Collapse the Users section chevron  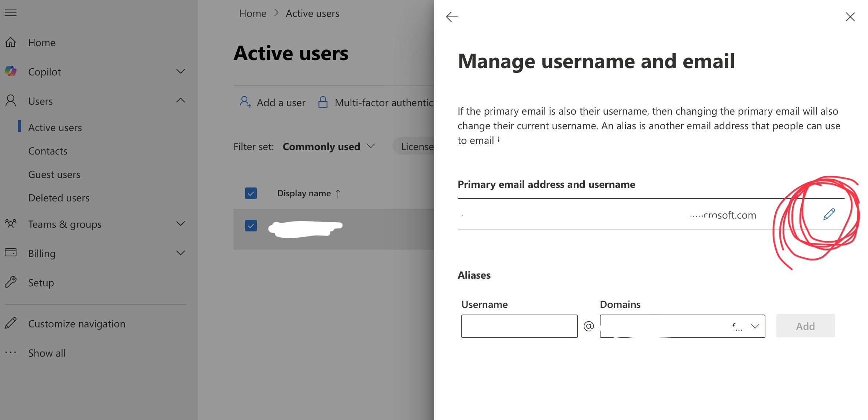click(x=181, y=100)
